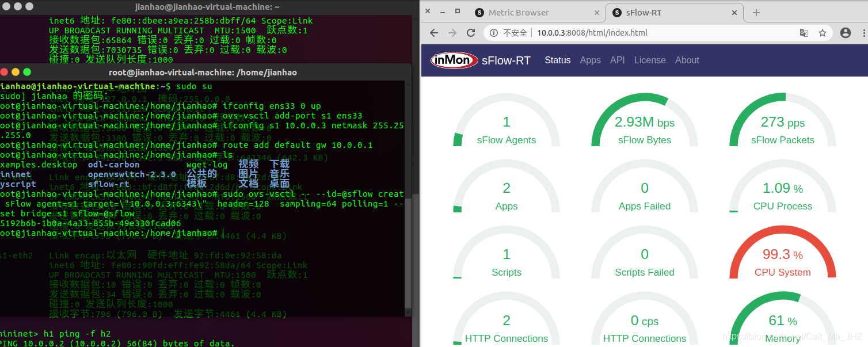868x347 pixels.
Task: Open the Apps page in the navbar
Action: click(x=591, y=60)
